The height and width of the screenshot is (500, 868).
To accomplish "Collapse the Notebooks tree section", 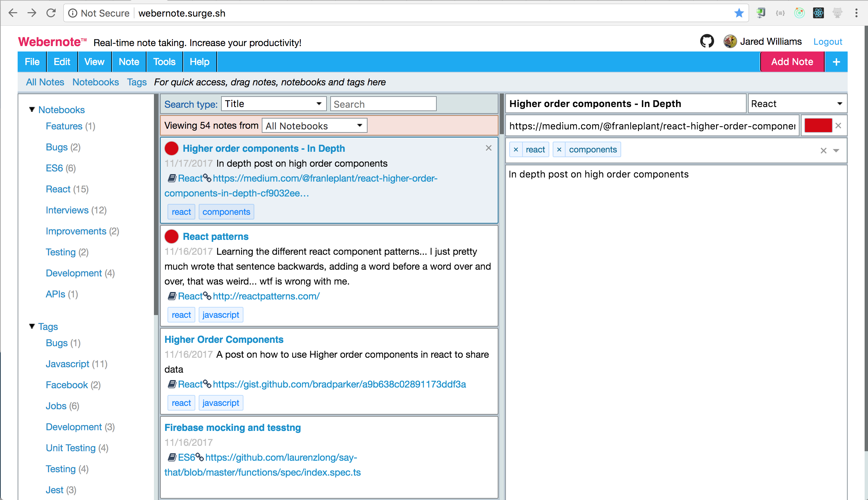I will coord(32,109).
